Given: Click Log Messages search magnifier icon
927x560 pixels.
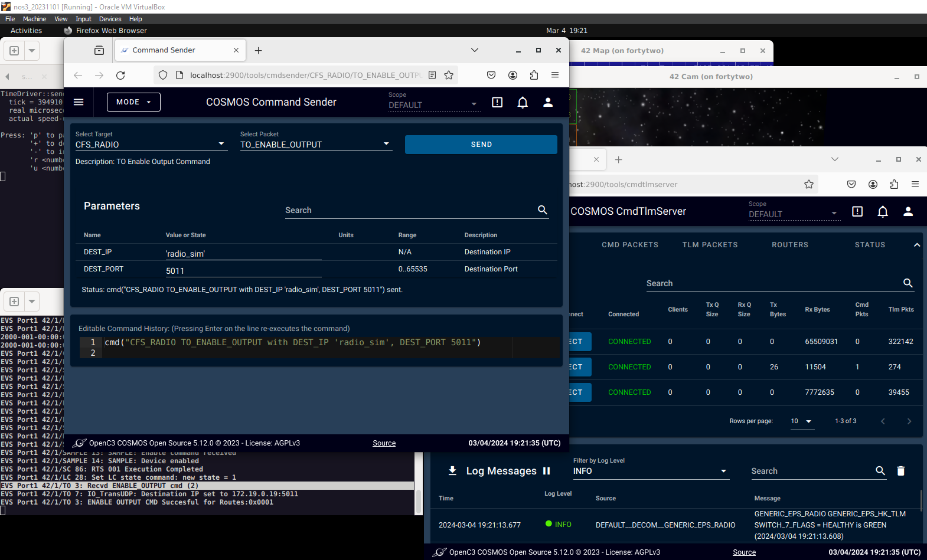Looking at the screenshot, I should coord(880,471).
